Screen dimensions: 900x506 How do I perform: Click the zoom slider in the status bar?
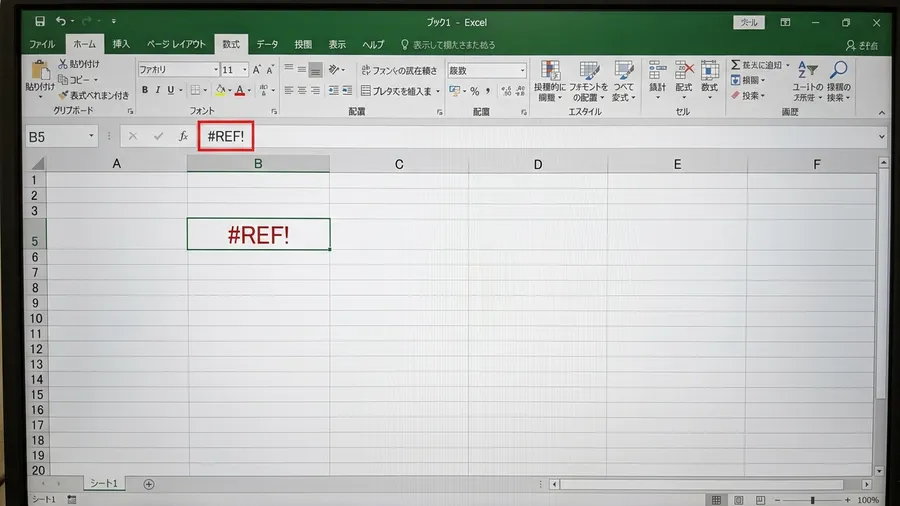(x=812, y=500)
